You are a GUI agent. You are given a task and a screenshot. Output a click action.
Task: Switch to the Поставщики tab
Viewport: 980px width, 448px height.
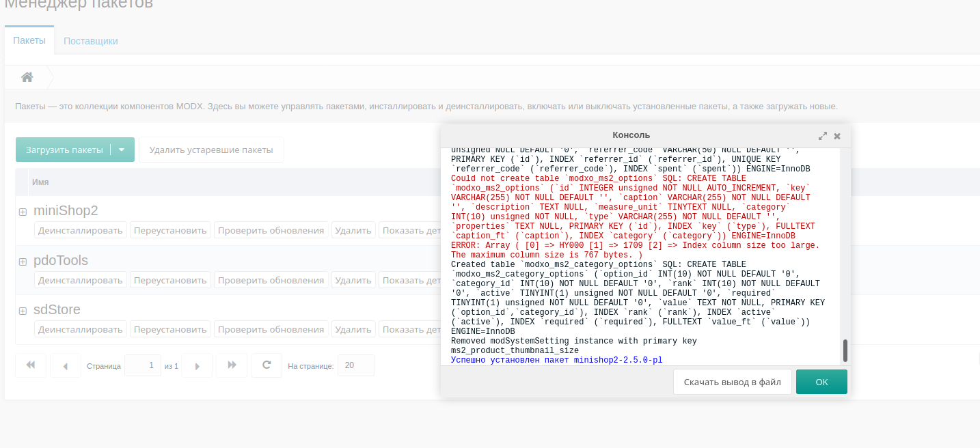coord(91,41)
